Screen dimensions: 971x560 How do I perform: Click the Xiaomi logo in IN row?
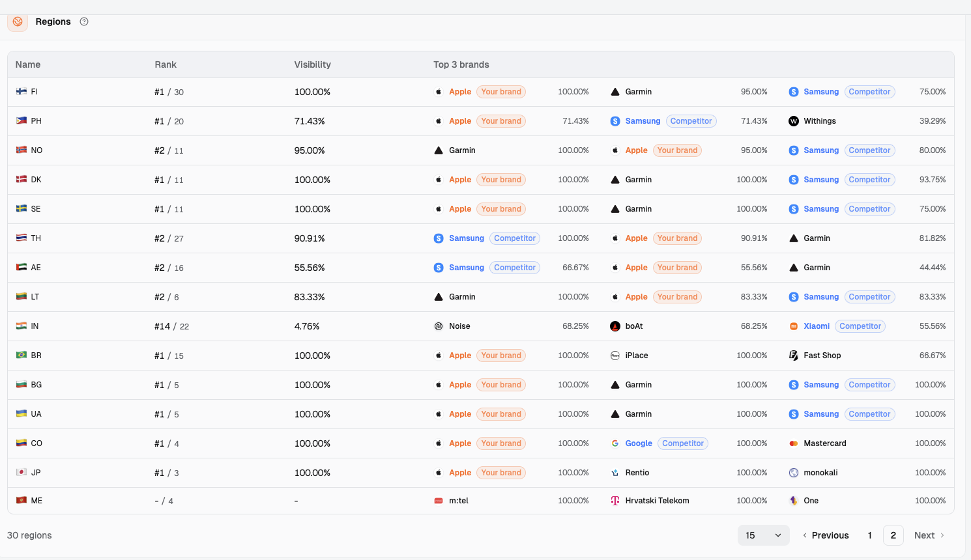click(794, 326)
